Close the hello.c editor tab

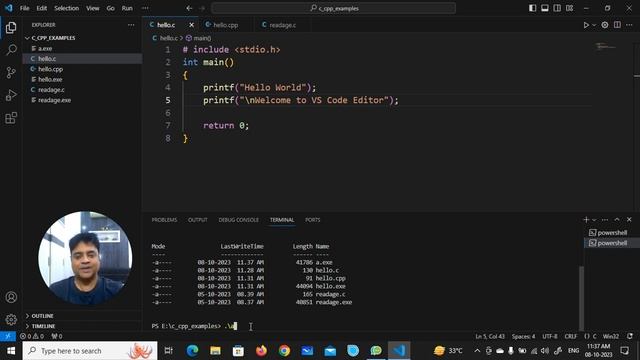pyautogui.click(x=191, y=25)
